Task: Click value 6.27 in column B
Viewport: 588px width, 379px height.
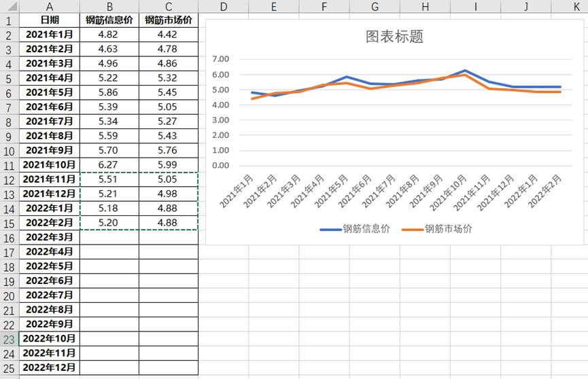Action: tap(109, 165)
